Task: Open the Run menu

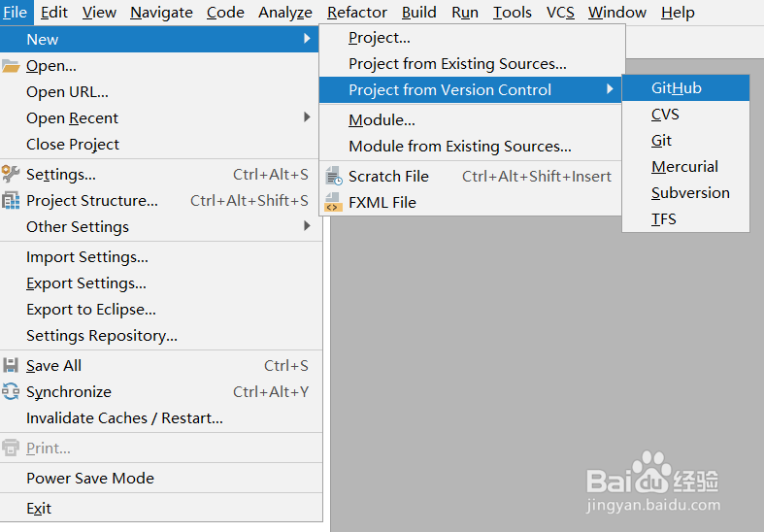Action: [465, 13]
